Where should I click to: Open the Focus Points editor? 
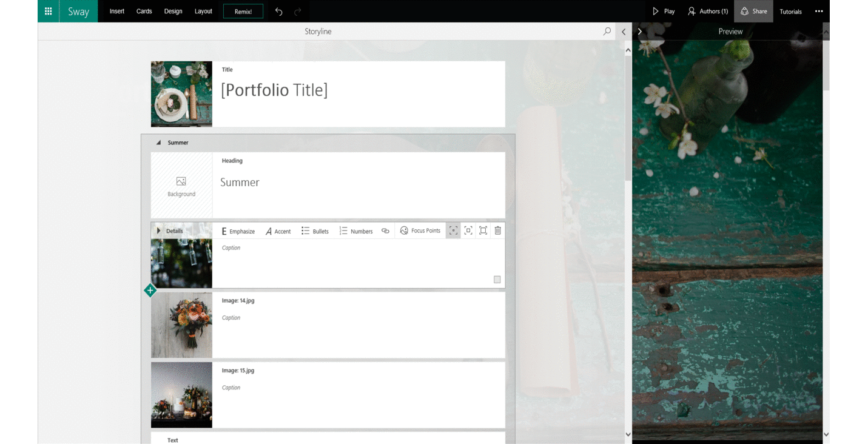(x=420, y=230)
